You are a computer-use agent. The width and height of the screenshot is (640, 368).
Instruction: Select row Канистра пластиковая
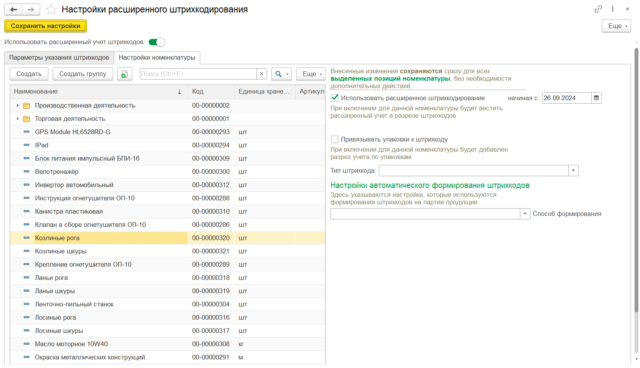point(167,211)
